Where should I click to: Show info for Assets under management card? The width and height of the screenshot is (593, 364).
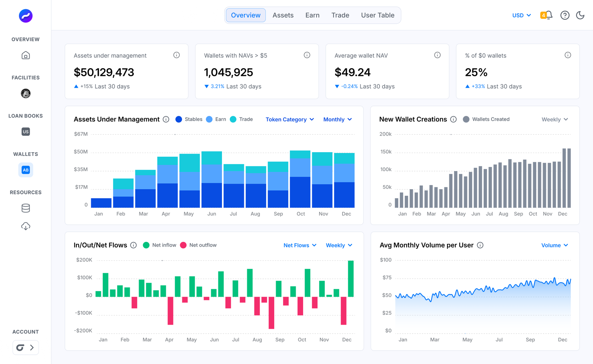pyautogui.click(x=176, y=55)
